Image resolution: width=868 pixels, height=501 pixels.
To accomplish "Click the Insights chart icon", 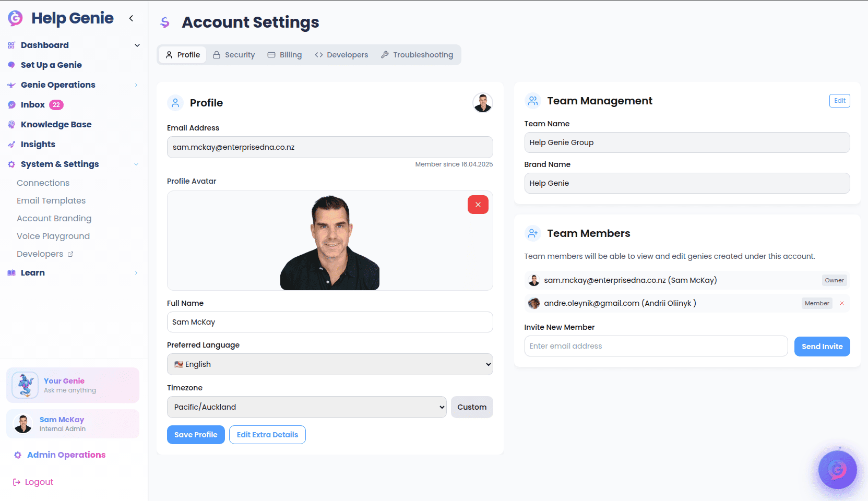I will click(x=11, y=145).
